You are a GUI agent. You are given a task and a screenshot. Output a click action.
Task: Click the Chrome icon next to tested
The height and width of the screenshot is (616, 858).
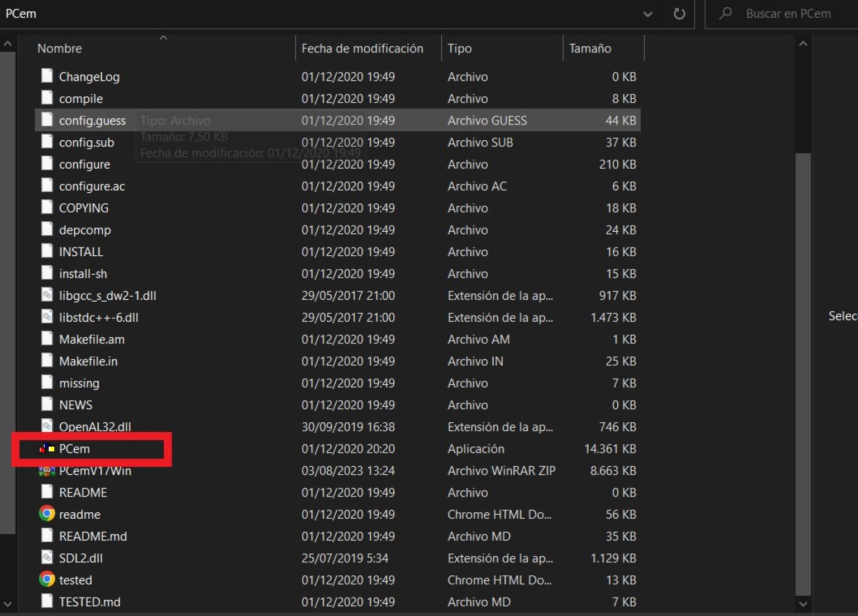click(47, 579)
